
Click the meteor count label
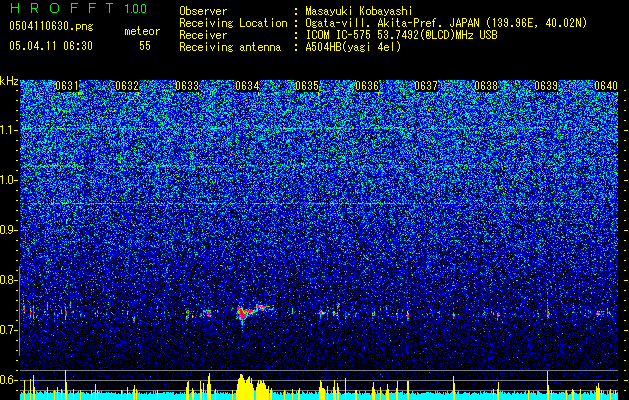142,31
